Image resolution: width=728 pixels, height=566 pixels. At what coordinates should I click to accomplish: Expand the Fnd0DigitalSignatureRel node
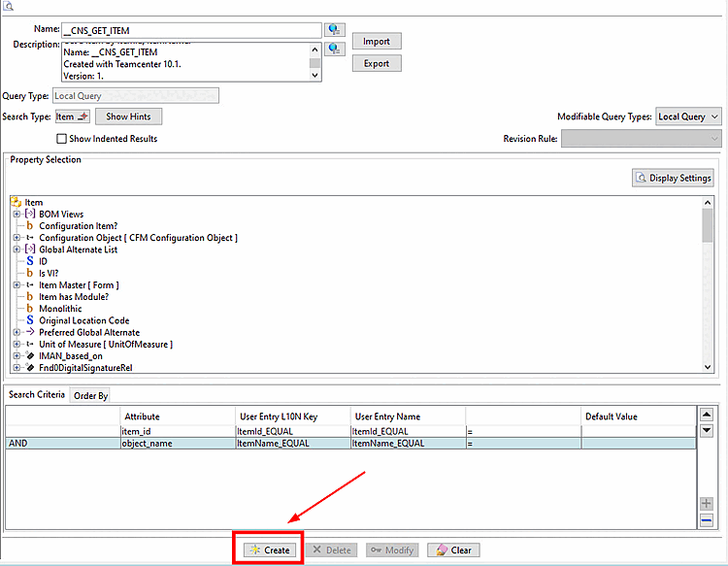(x=17, y=367)
